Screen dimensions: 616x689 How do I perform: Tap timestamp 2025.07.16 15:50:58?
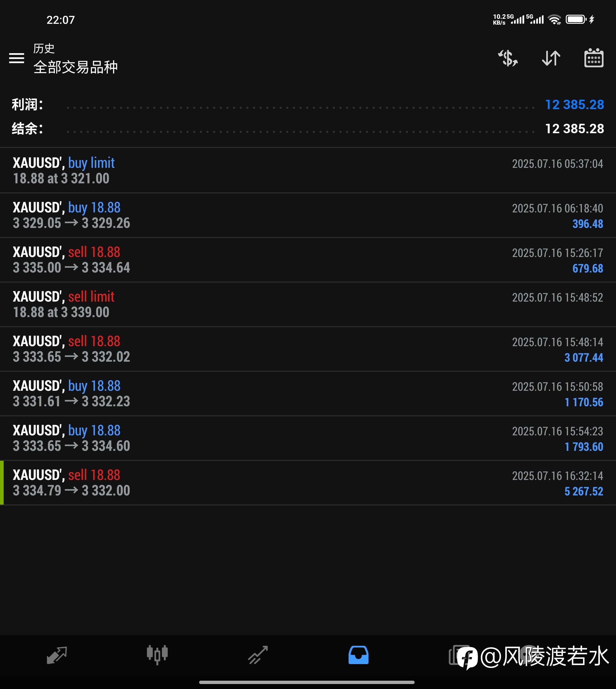[558, 387]
